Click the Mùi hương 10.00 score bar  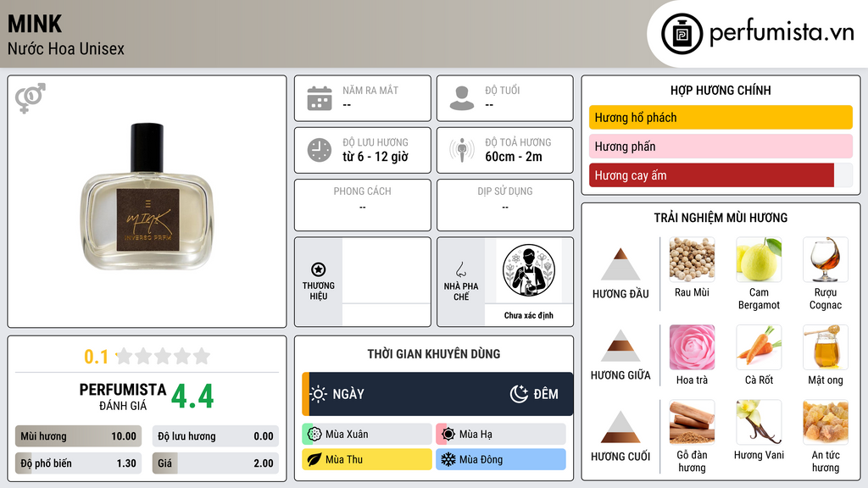[78, 436]
